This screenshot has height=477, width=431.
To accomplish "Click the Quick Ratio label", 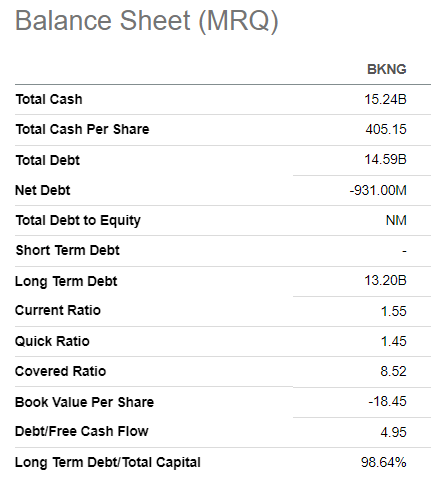I will (52, 341).
